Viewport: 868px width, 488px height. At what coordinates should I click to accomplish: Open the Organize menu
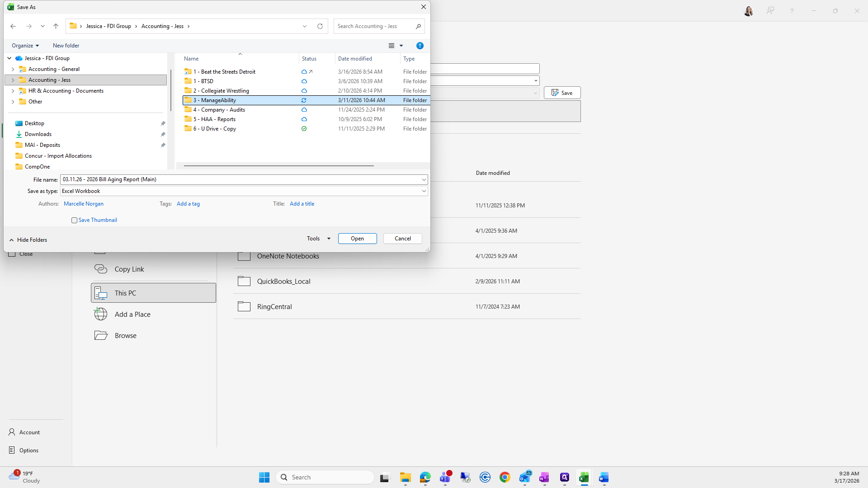pyautogui.click(x=25, y=46)
